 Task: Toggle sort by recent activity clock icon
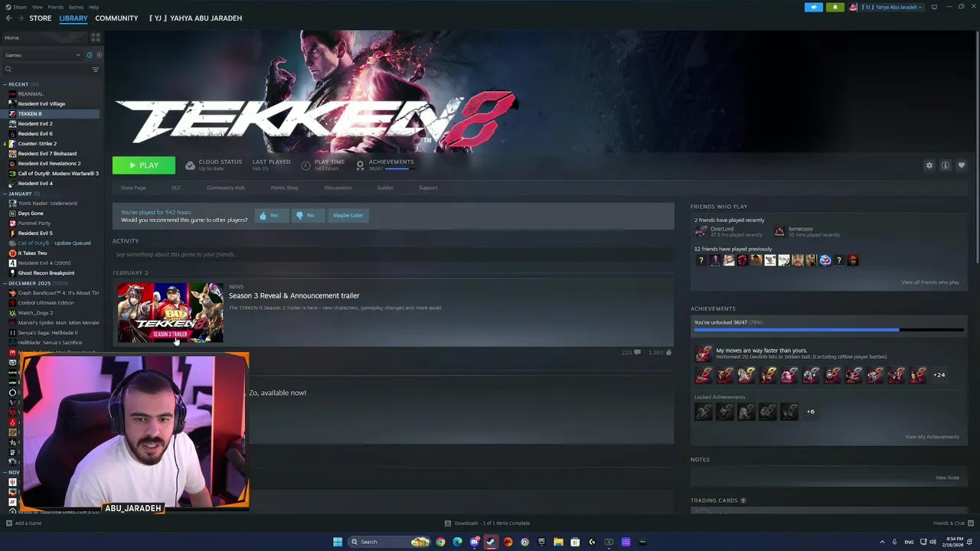point(89,55)
